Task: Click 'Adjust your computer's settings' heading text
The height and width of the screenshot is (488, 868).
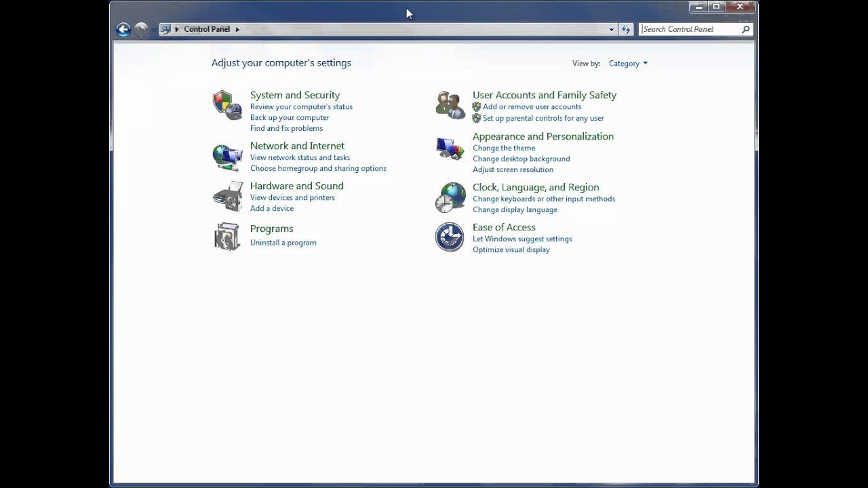Action: pos(281,62)
